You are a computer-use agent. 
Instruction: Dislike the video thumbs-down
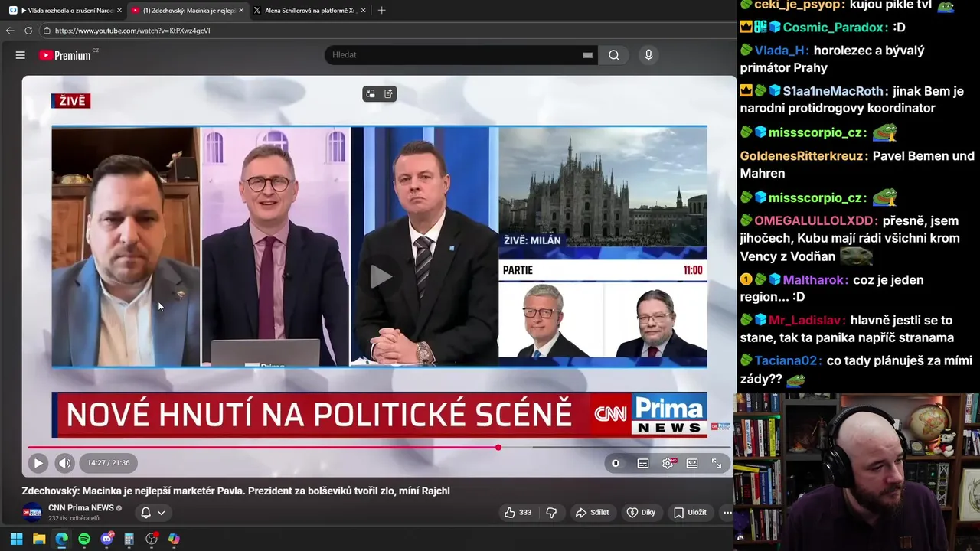(x=551, y=512)
